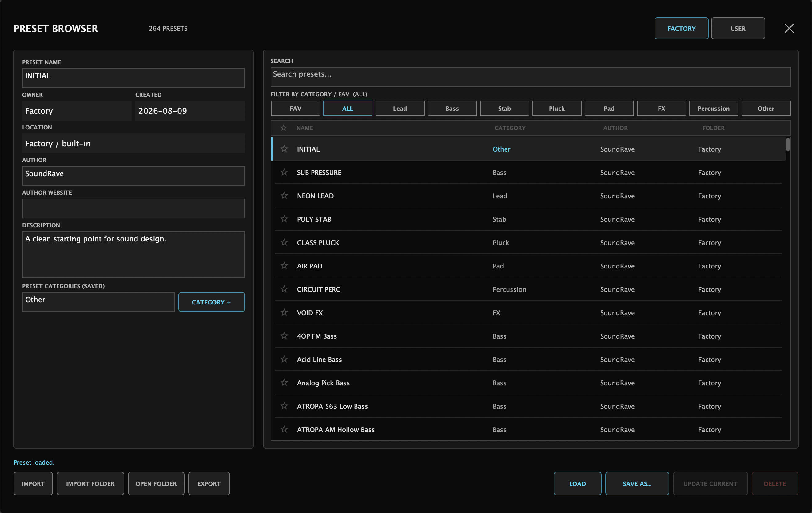This screenshot has height=513, width=812.
Task: Click the empty Author Website field
Action: coord(133,208)
